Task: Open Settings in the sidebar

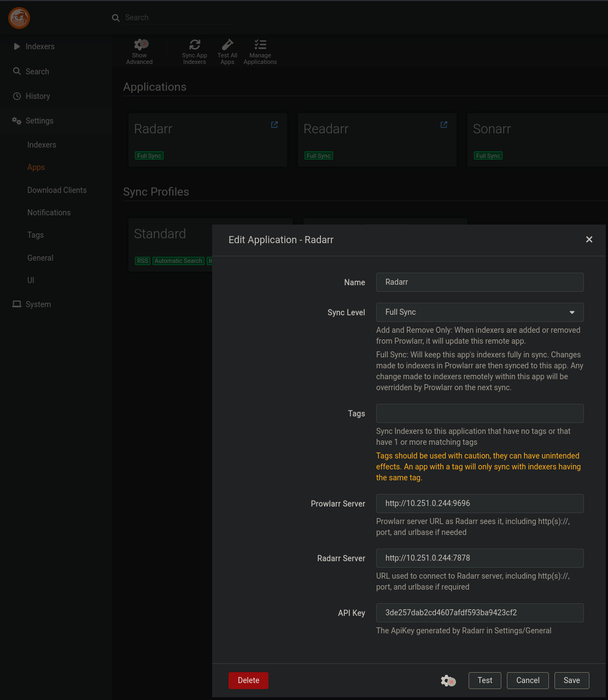Action: coord(56,121)
